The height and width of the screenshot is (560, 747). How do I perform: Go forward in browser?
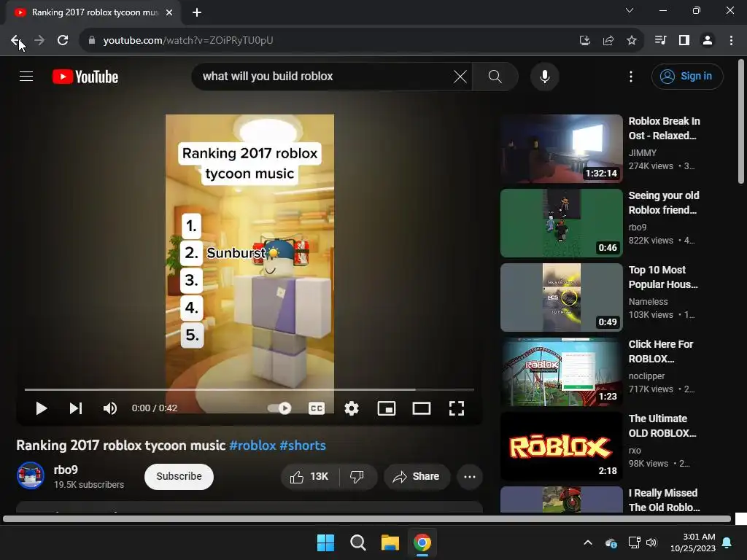click(x=39, y=40)
